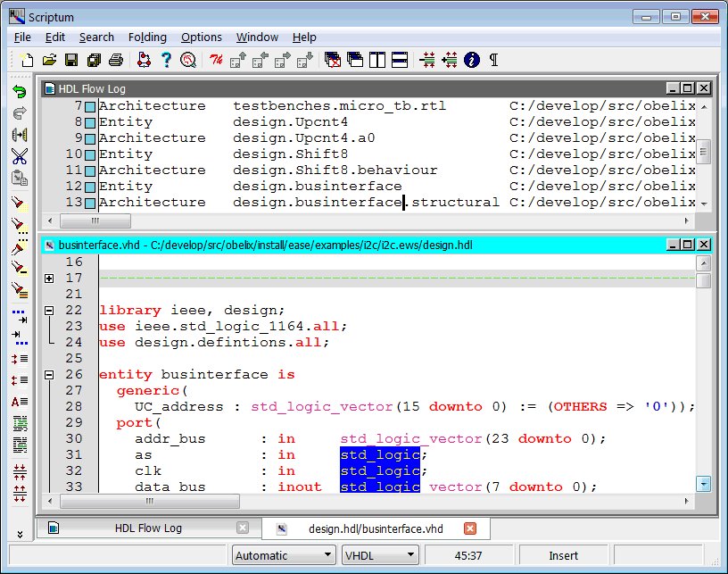The width and height of the screenshot is (728, 574).
Task: Click the find binoculars icon in sidebar
Action: pos(19,135)
